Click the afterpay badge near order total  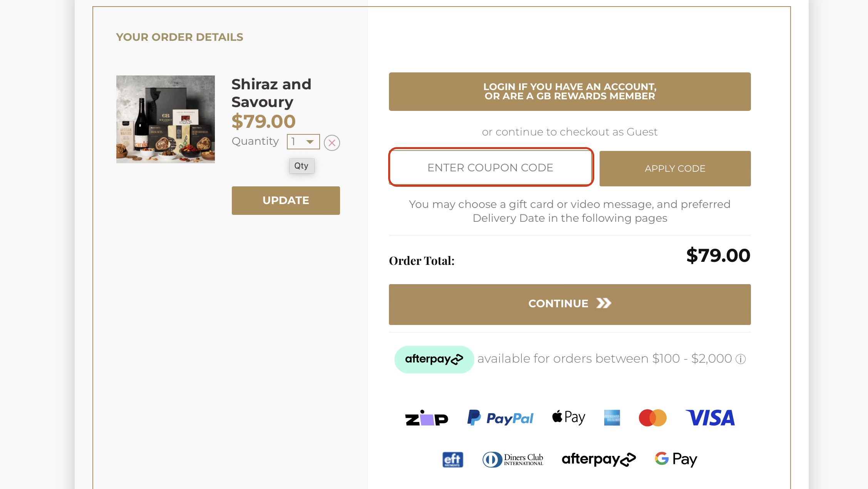coord(434,359)
